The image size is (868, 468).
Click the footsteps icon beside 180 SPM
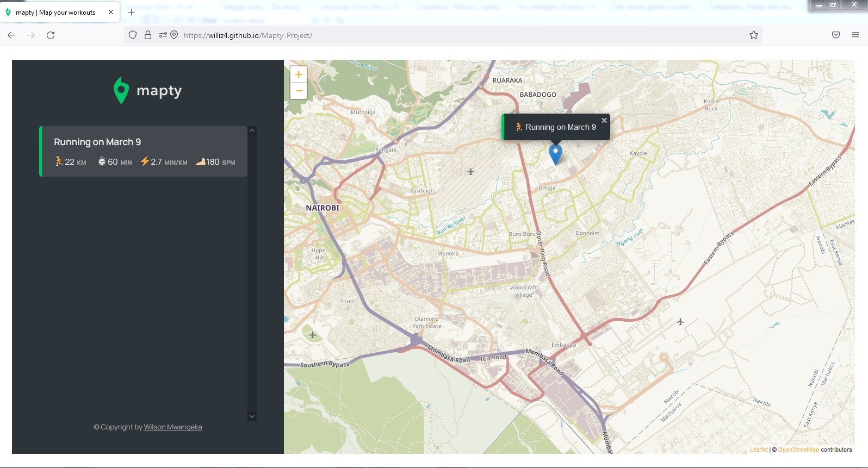[x=201, y=161]
